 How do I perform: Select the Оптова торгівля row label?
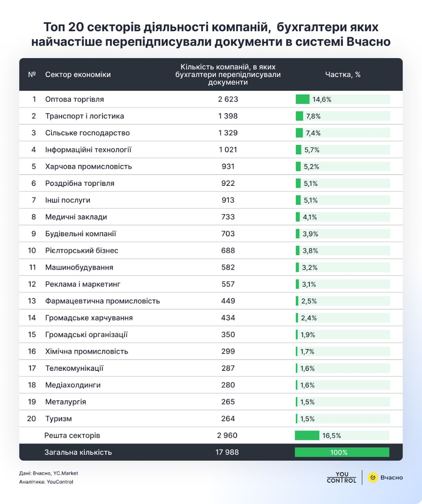pyautogui.click(x=74, y=99)
